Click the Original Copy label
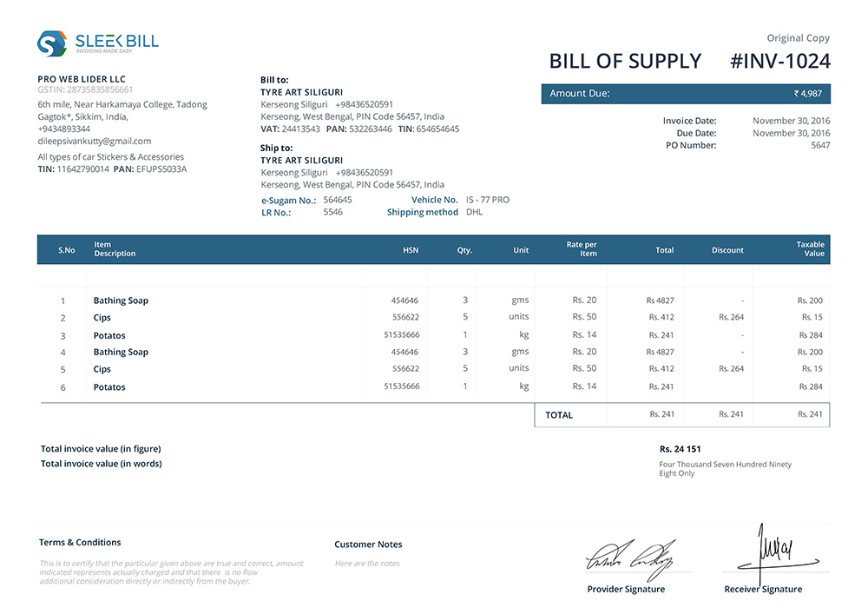This screenshot has height=614, width=868. click(x=798, y=37)
